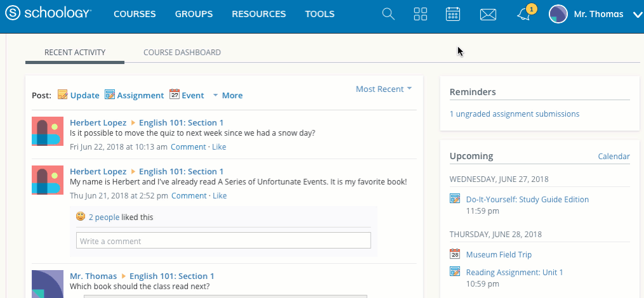Click the Schoology logo

pyautogui.click(x=48, y=14)
